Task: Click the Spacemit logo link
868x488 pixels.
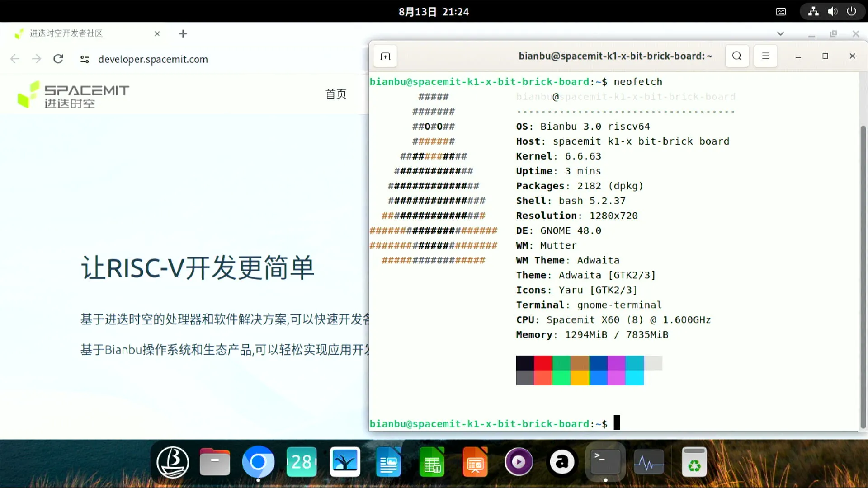Action: tap(73, 95)
